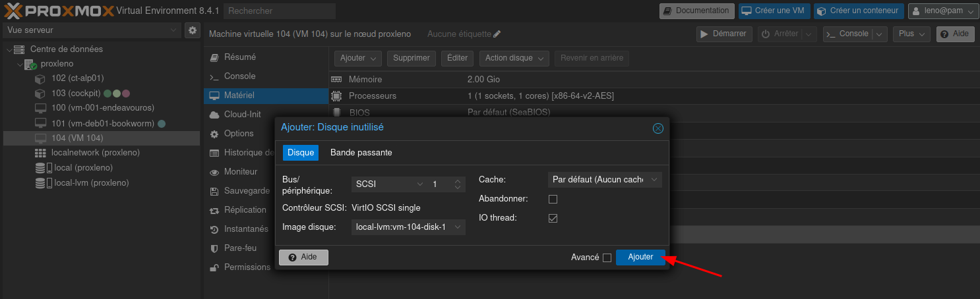This screenshot has height=299, width=980.
Task: Open localnetwork (proxleno) entry
Action: tap(95, 153)
